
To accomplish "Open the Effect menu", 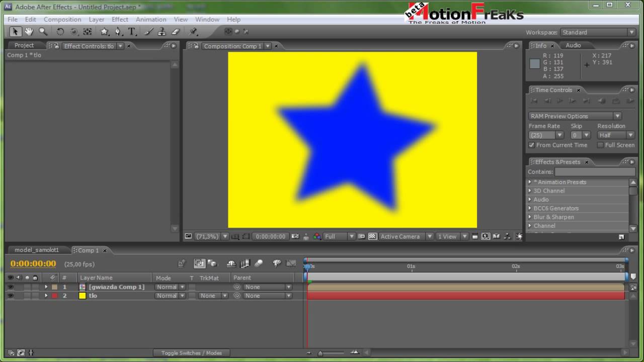I will click(x=120, y=19).
